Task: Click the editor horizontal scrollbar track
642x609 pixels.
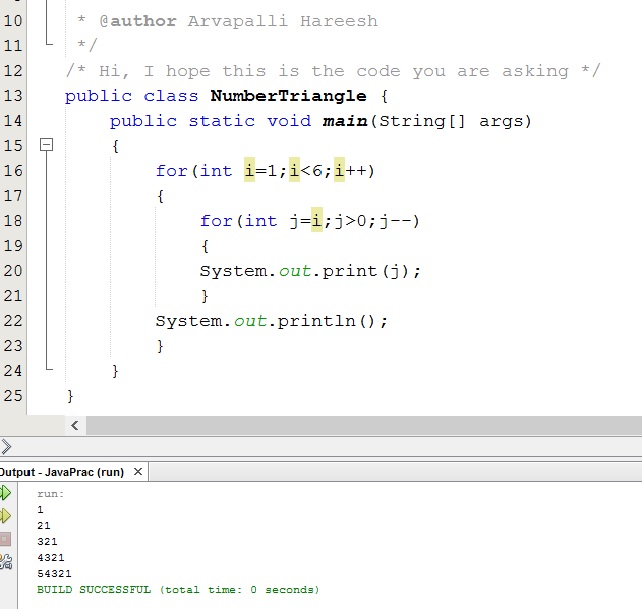Action: coord(364,426)
